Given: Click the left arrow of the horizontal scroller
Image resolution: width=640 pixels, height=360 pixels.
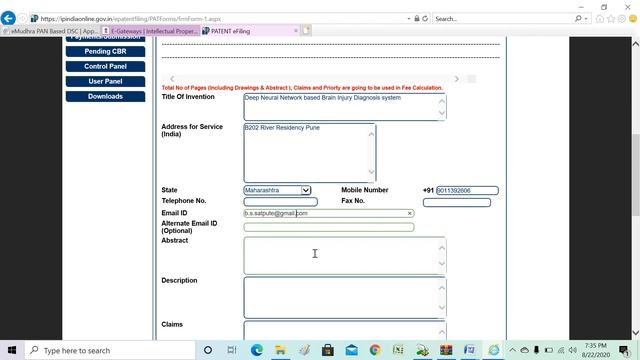Looking at the screenshot, I should 172,79.
